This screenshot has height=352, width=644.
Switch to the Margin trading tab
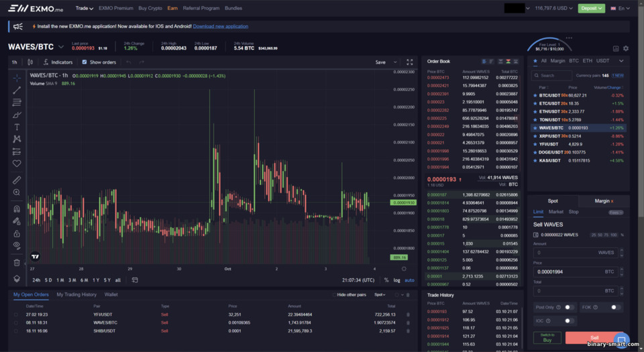click(604, 201)
